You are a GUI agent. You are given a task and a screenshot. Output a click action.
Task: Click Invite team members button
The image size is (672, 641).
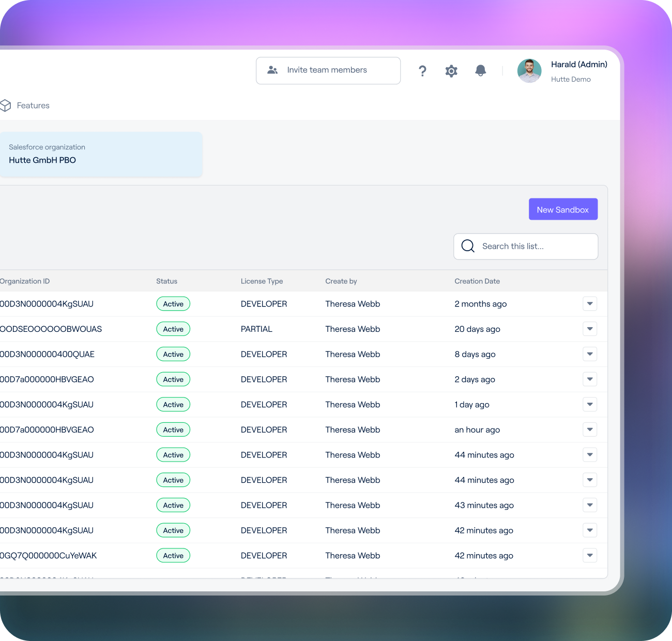coord(328,70)
